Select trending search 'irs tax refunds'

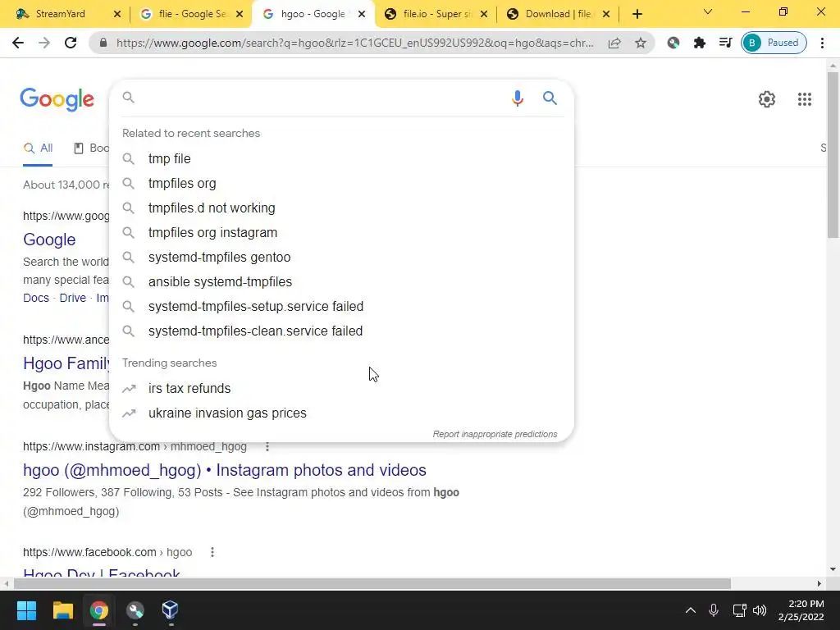pyautogui.click(x=341, y=388)
